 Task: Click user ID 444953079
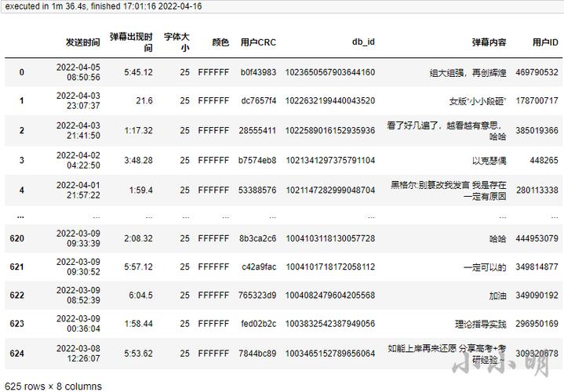coord(537,238)
